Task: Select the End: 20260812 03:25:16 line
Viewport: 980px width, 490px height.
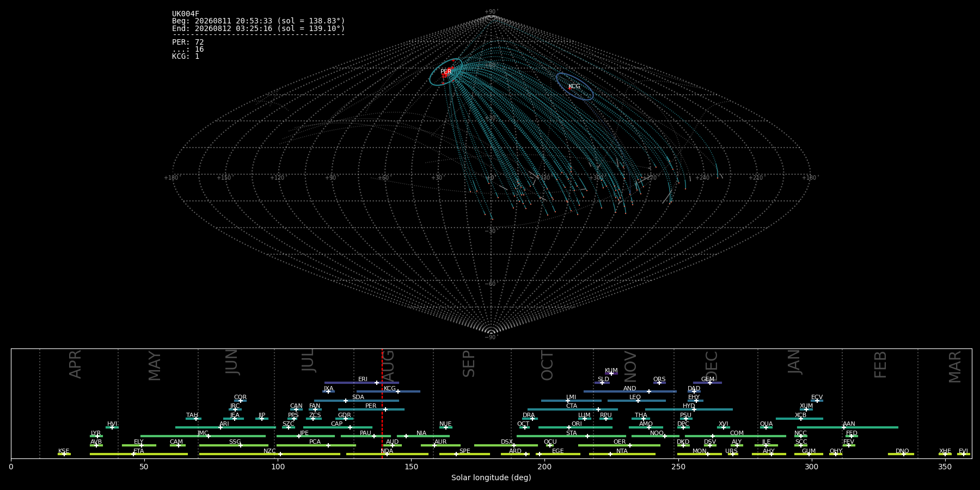Action: pos(259,28)
